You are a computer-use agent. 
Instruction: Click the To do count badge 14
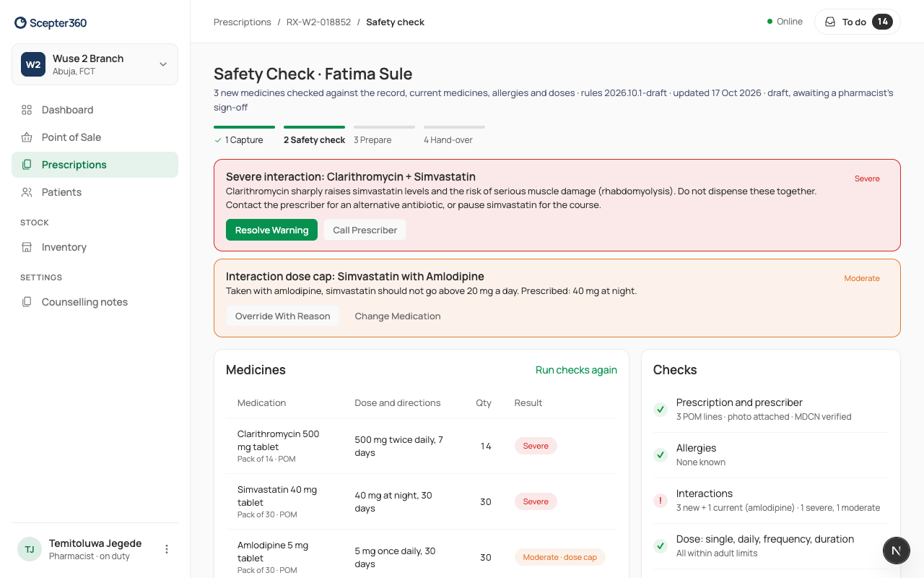(x=882, y=22)
